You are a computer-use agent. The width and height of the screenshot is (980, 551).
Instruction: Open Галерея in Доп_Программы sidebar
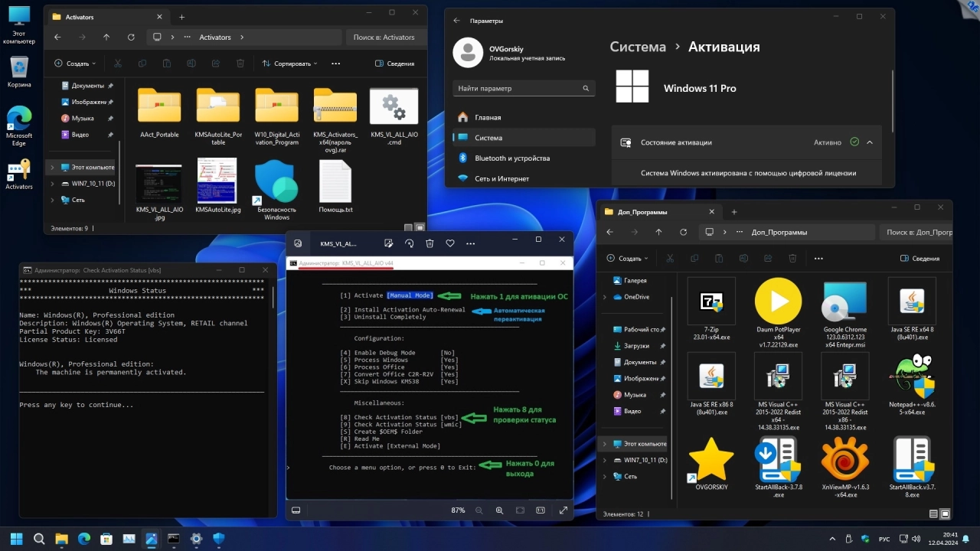tap(634, 281)
